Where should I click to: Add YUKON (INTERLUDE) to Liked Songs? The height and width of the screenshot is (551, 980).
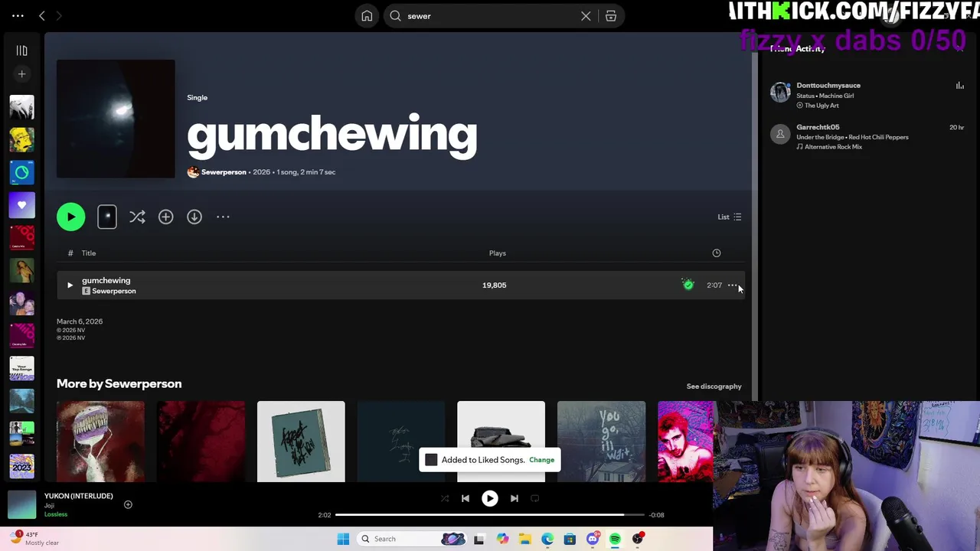tap(128, 504)
